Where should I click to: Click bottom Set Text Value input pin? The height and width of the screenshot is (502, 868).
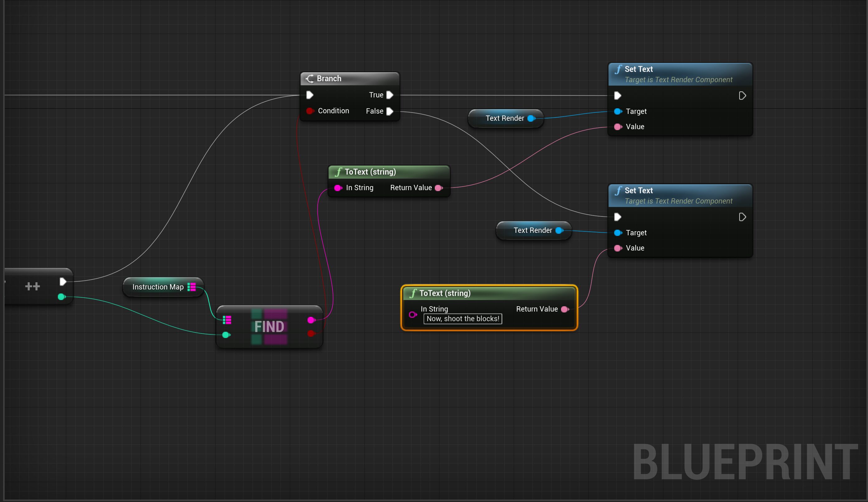click(x=618, y=248)
